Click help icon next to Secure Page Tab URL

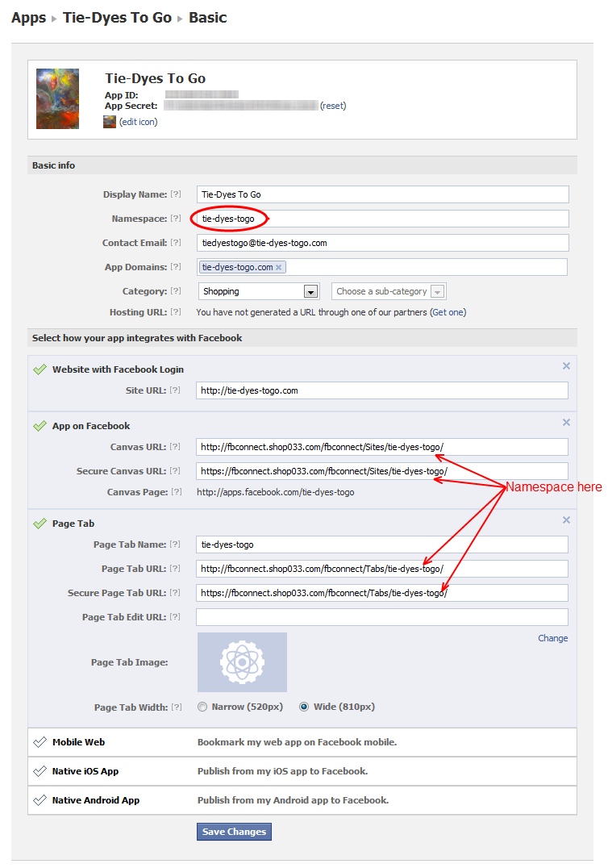175,593
